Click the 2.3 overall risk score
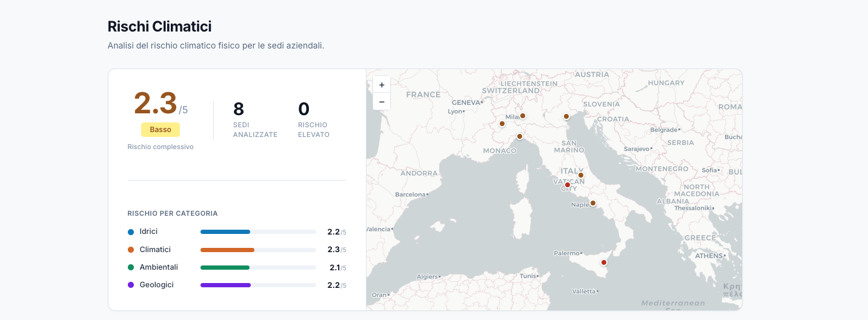868x320 pixels. (156, 103)
